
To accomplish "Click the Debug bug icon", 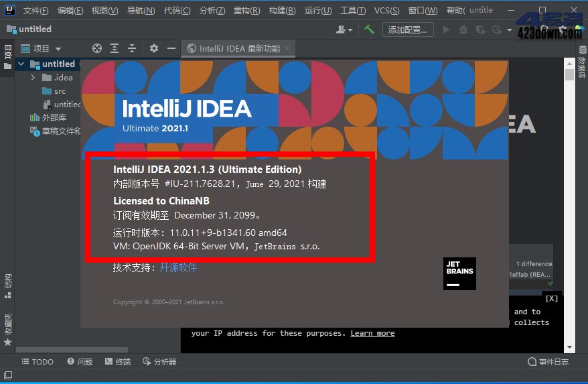I will pyautogui.click(x=463, y=29).
